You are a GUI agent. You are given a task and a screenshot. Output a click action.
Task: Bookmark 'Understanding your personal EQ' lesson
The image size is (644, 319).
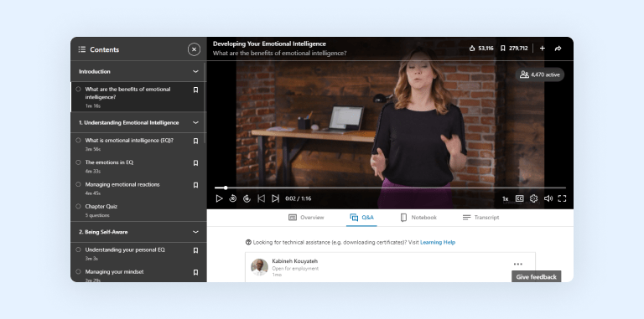click(196, 250)
